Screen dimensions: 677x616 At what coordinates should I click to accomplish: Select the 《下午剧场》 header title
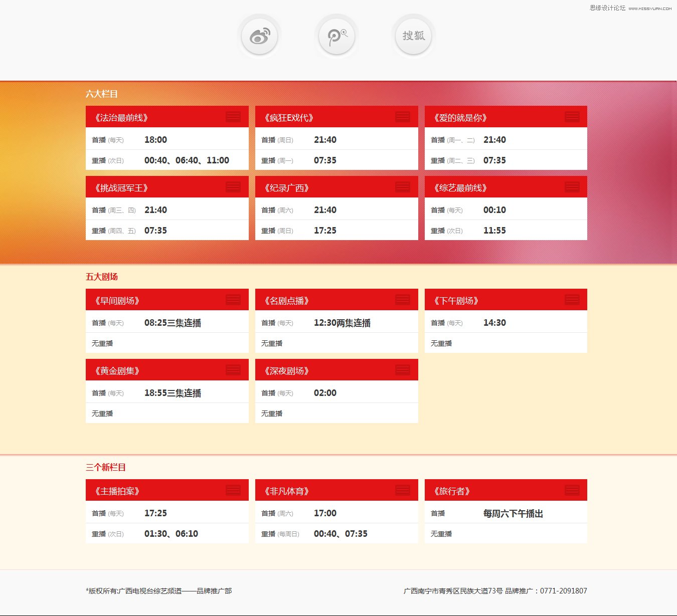point(456,301)
